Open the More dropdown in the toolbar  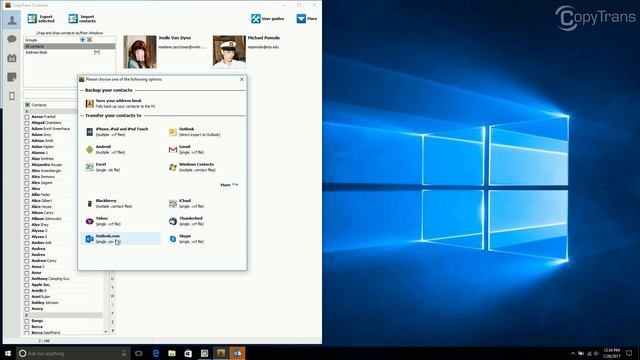click(307, 19)
